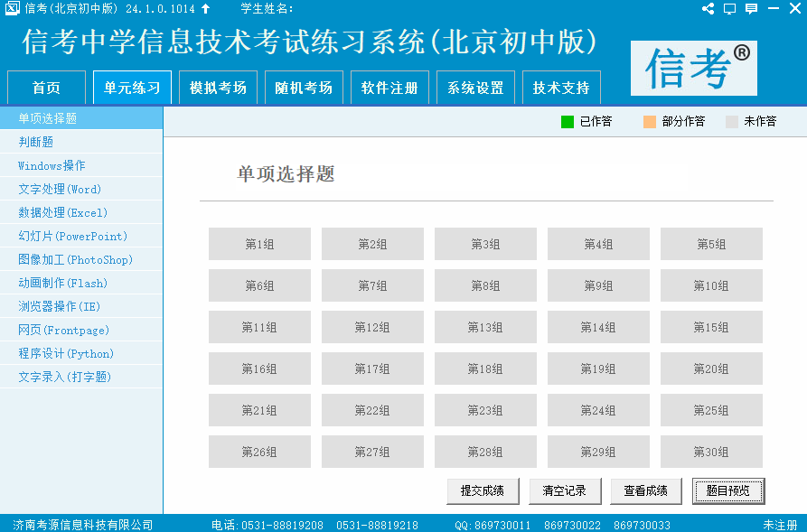
Task: Open question group 第21组
Action: click(259, 410)
